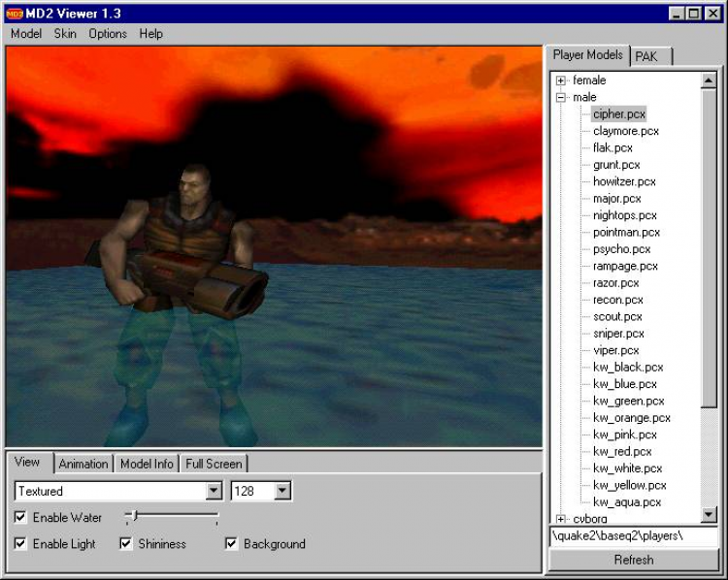Click the tree scrollbar up arrow
The image size is (728, 580).
(709, 81)
